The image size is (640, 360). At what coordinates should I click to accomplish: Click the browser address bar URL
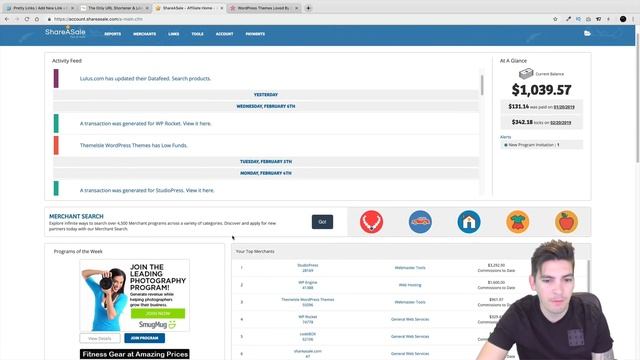[98, 19]
